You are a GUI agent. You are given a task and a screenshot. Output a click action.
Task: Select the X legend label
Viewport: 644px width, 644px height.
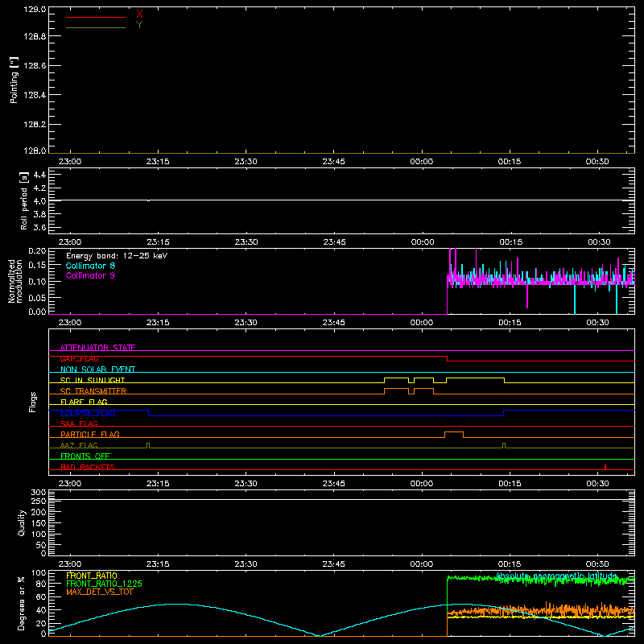point(139,14)
